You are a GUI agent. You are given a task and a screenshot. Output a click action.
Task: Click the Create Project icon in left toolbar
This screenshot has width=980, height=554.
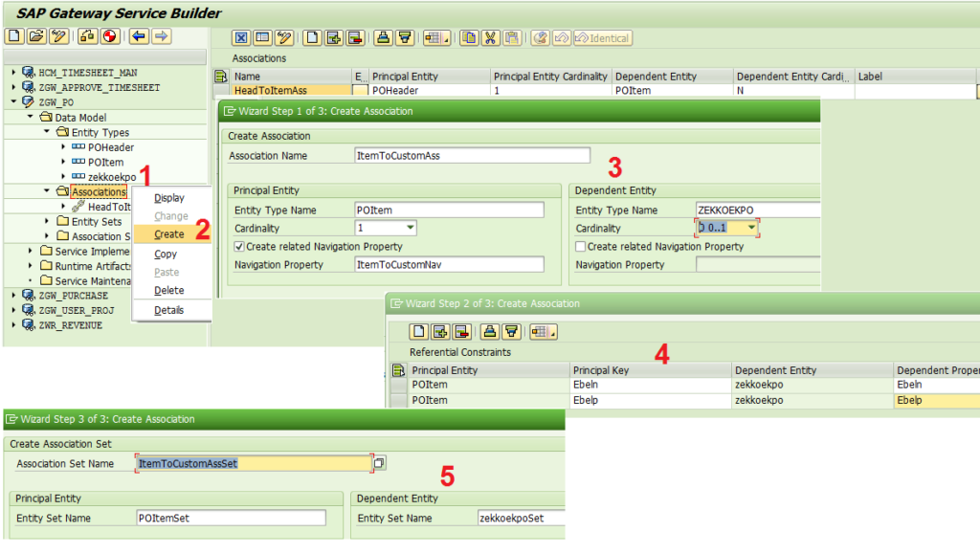14,36
